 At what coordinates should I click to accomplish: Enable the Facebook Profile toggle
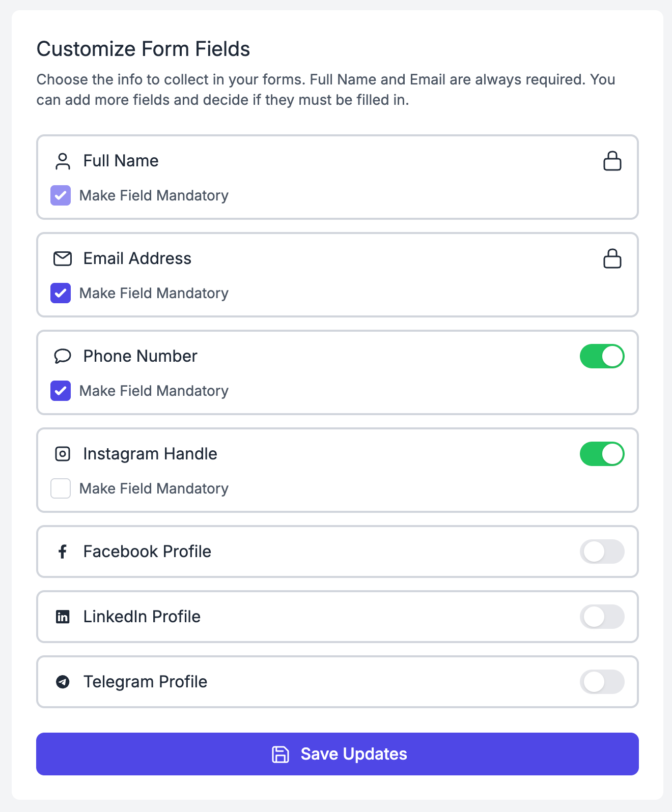tap(602, 552)
